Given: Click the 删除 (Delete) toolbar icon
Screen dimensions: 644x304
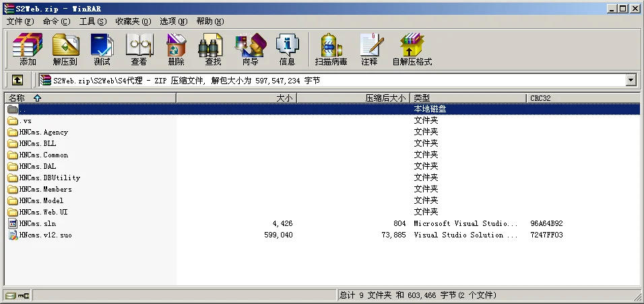Looking at the screenshot, I should [176, 49].
